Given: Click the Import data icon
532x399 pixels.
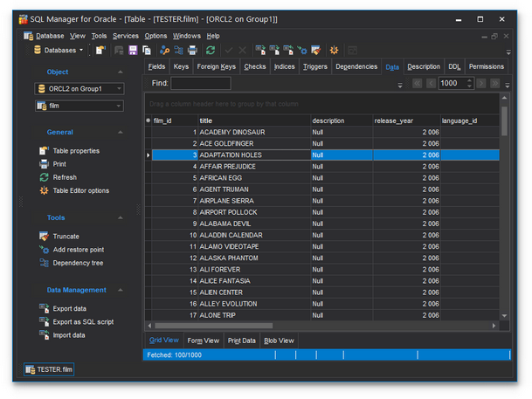Looking at the screenshot, I should coord(45,335).
